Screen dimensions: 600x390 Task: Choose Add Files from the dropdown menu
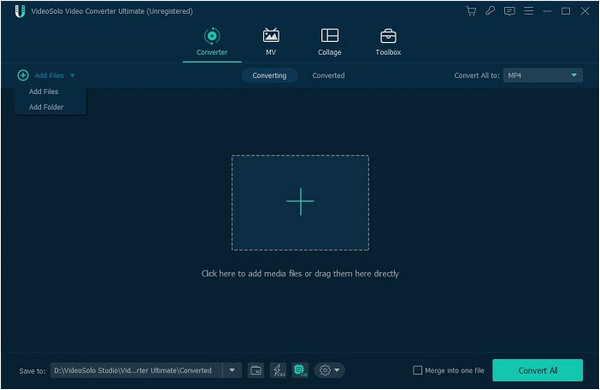44,91
